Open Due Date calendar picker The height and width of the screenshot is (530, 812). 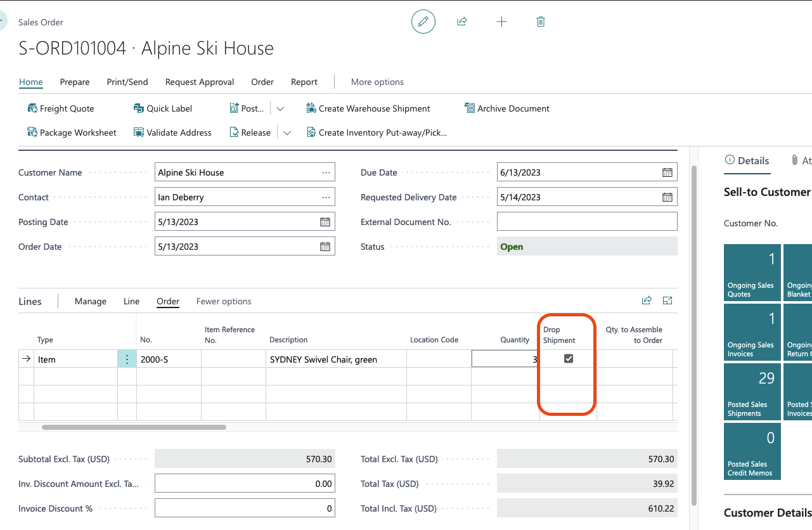tap(667, 172)
